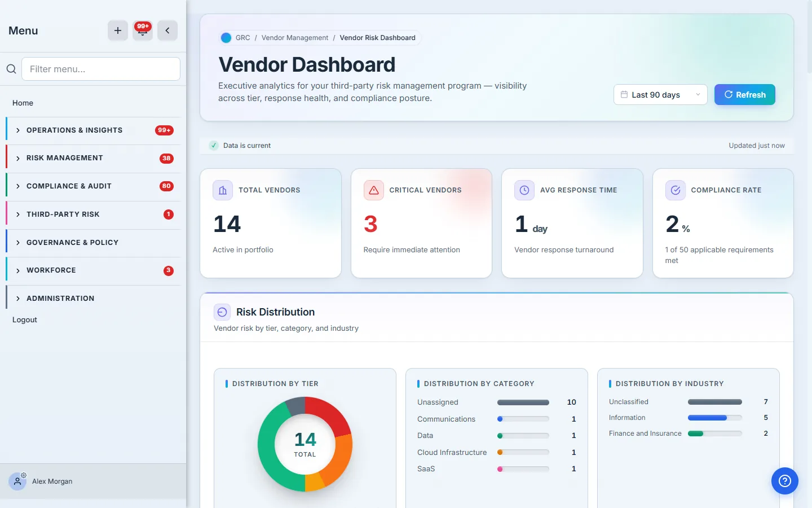The width and height of the screenshot is (812, 508).
Task: Click the 'Data' category row label
Action: click(425, 435)
